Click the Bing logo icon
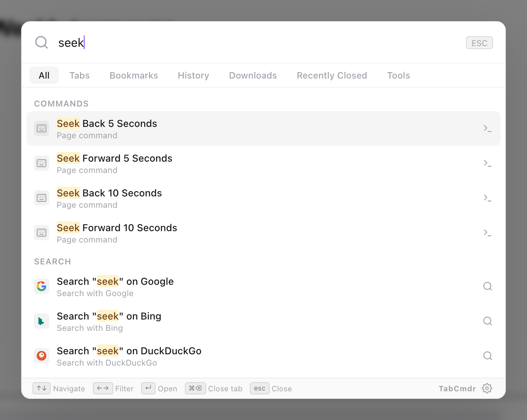Screen dimensions: 527x420 tap(42, 321)
